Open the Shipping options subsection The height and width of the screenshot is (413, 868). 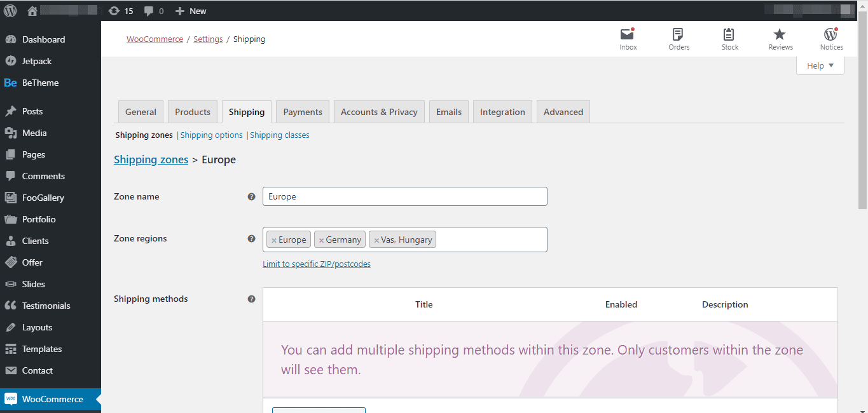212,135
